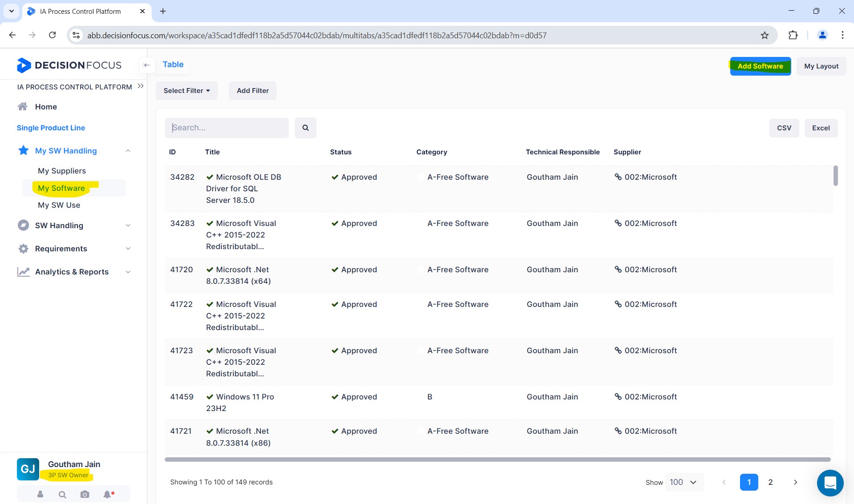Screen dimensions: 854x504
Task: Click the double-chevron next to IA Process Control Platform
Action: [x=141, y=86]
